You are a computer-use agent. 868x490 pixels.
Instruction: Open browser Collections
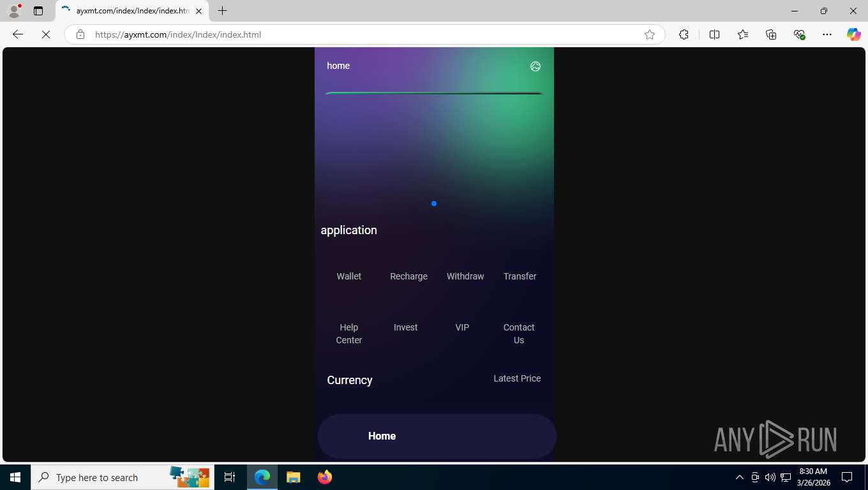coord(771,34)
